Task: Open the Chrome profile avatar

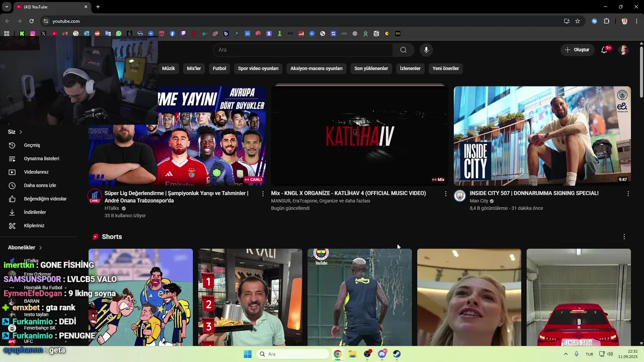Action: click(624, 21)
